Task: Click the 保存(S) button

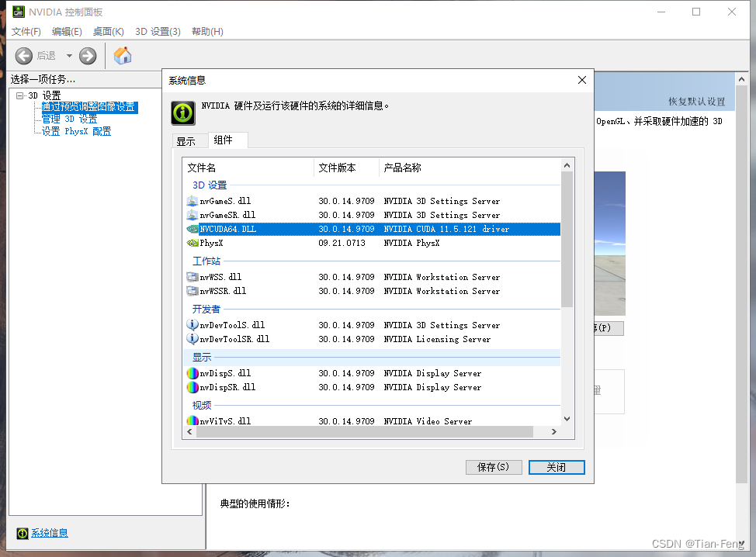Action: 493,467
